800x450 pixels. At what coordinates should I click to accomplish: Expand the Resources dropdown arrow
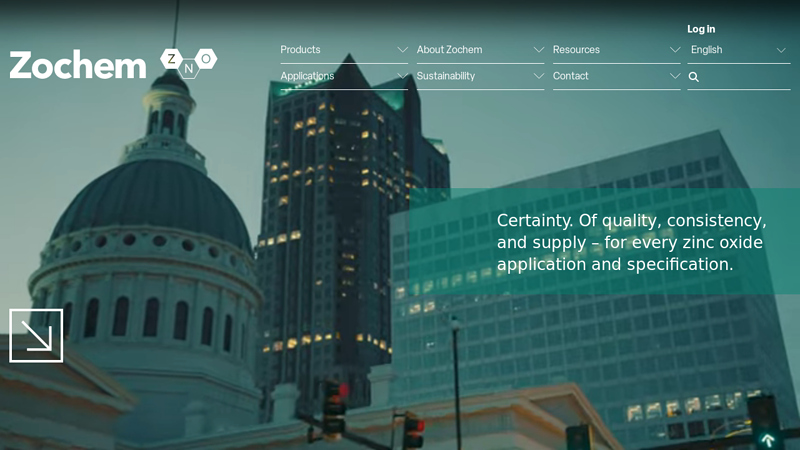(x=674, y=50)
